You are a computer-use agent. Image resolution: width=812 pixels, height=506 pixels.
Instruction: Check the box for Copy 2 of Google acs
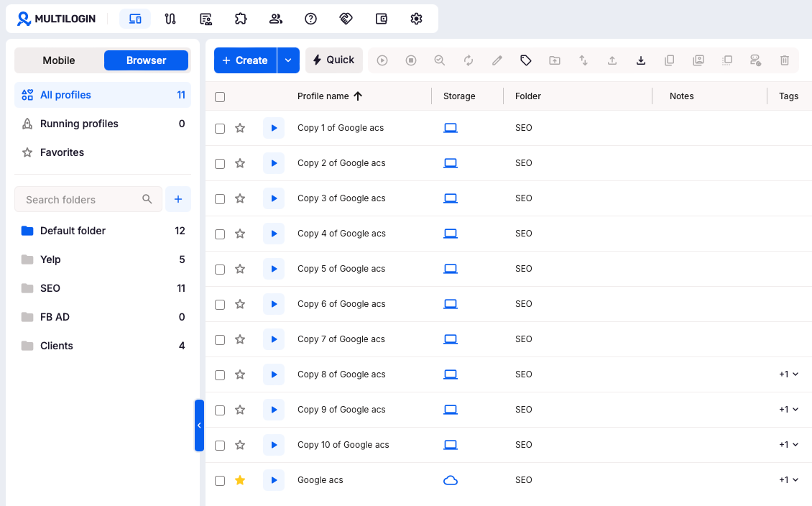220,164
